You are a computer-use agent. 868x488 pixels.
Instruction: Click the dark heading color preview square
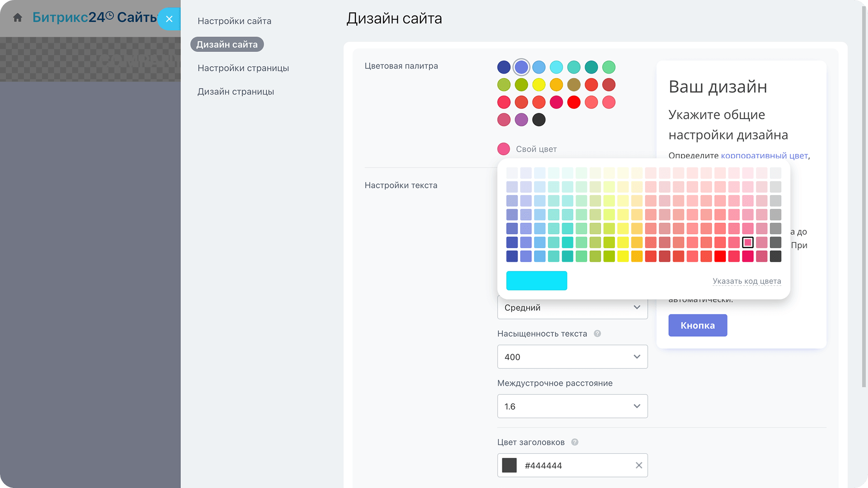click(509, 465)
